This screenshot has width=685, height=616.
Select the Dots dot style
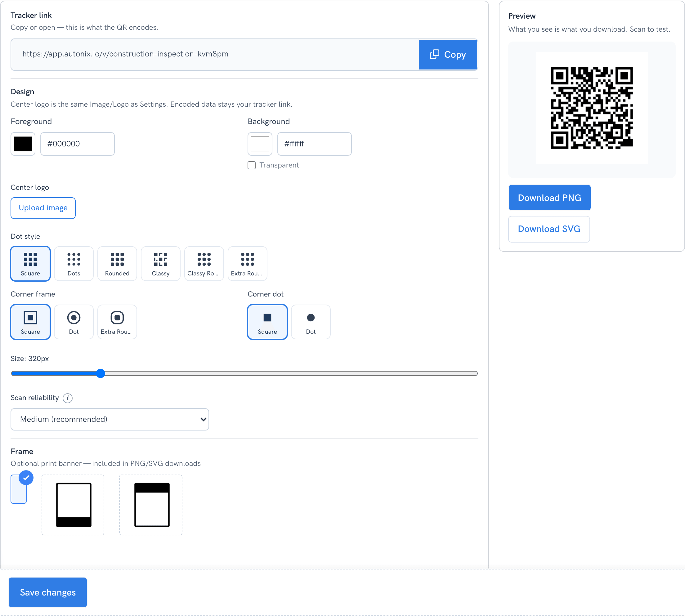(74, 264)
